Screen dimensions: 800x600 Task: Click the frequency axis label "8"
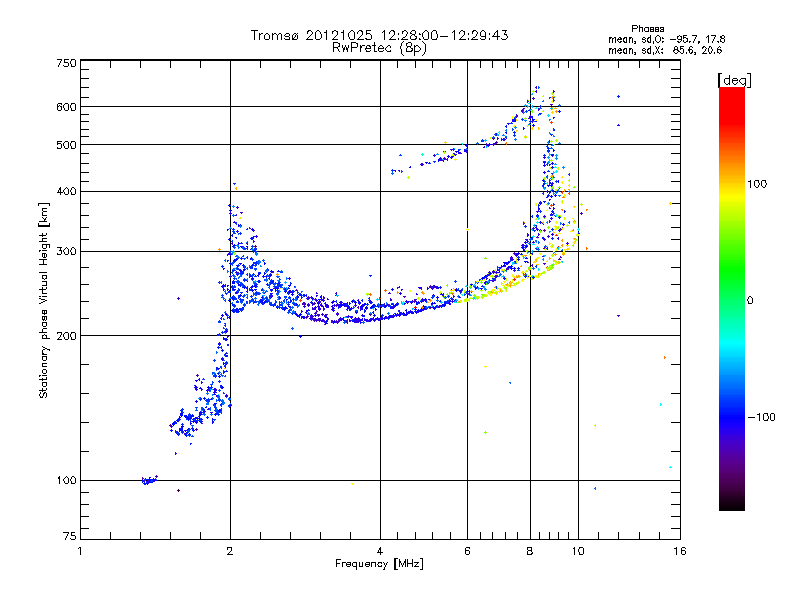(x=530, y=551)
